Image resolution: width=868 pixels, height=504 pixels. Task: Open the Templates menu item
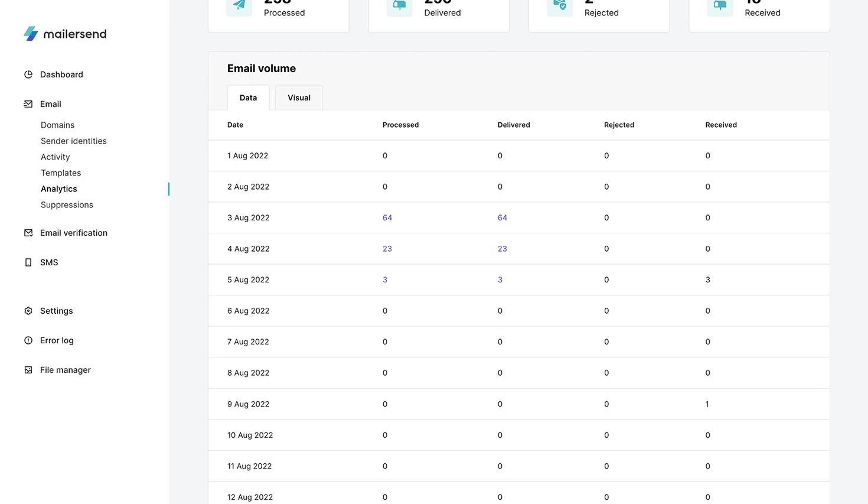[x=61, y=173]
